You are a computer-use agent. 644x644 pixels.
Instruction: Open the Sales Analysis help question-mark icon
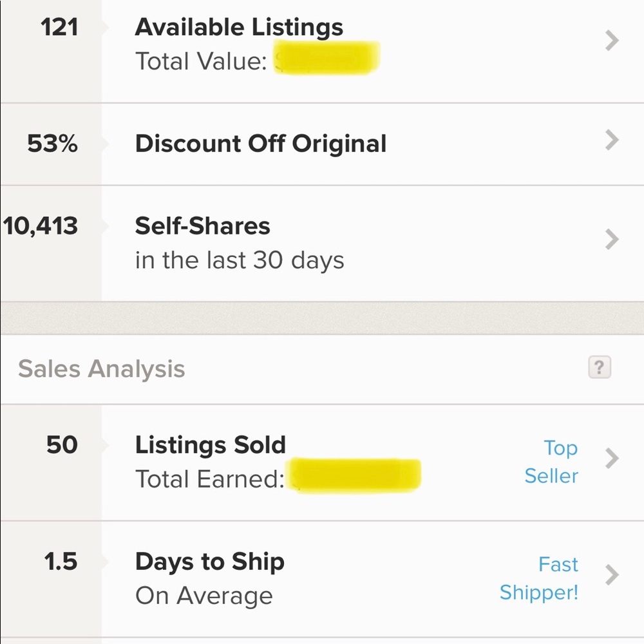pyautogui.click(x=599, y=367)
